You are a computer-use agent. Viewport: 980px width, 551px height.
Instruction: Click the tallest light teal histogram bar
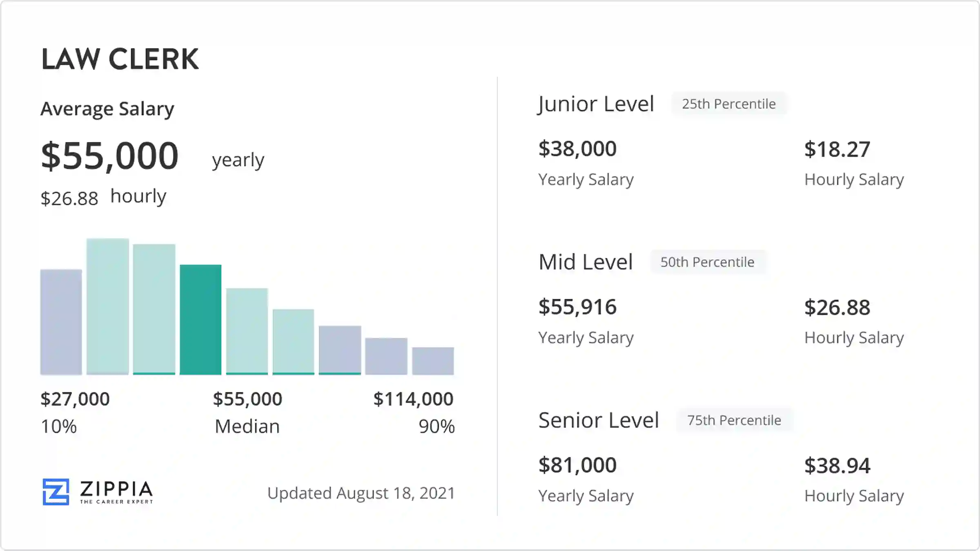click(108, 306)
